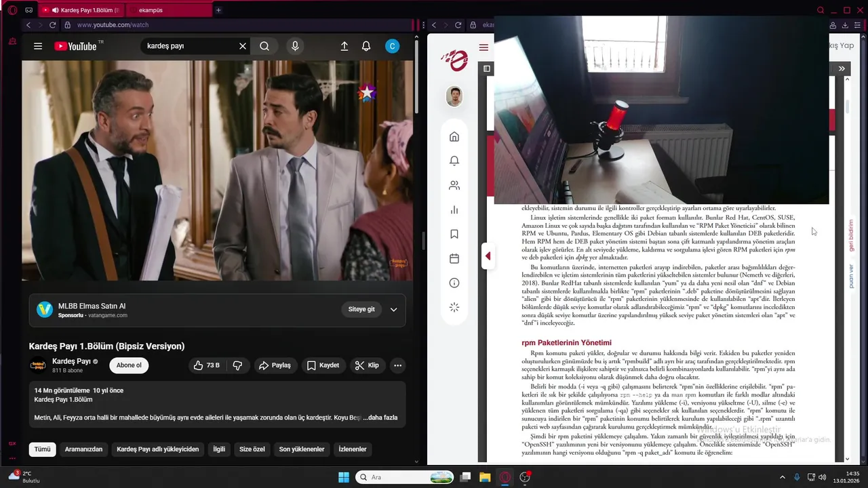Select the İlgili filter chip
Image resolution: width=868 pixels, height=488 pixels.
click(219, 449)
